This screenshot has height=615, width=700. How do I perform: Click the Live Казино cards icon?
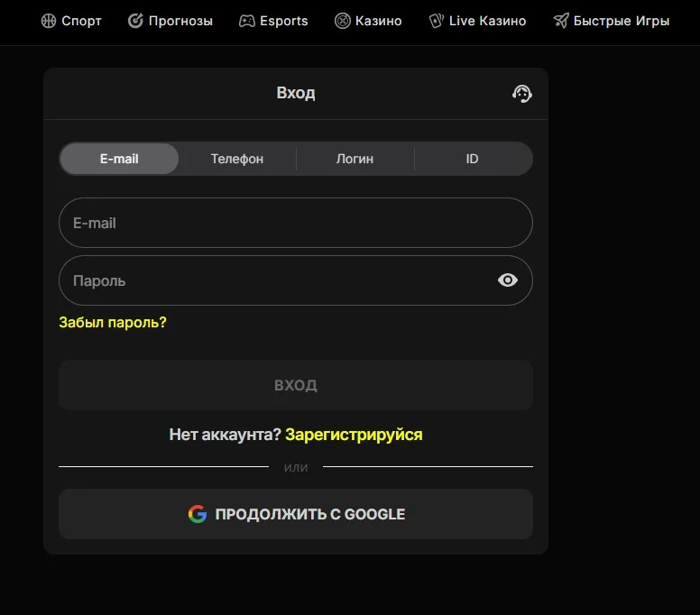[x=437, y=21]
